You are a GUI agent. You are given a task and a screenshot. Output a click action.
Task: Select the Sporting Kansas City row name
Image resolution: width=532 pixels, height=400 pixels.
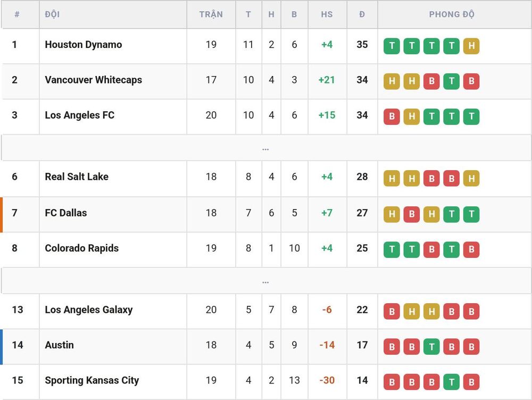92,380
